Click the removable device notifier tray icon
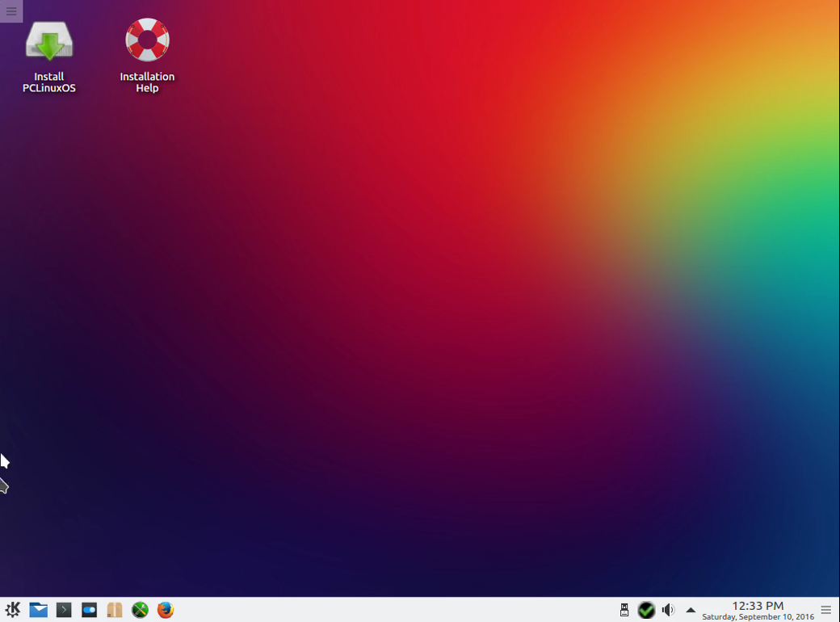Screen dimensions: 840x622 (624, 610)
